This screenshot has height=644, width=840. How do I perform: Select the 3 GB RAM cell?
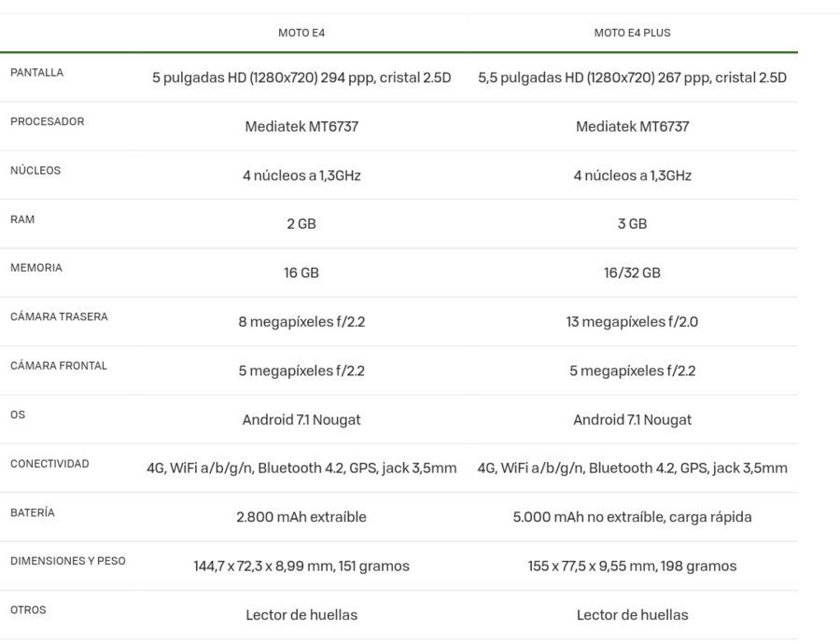pos(632,223)
